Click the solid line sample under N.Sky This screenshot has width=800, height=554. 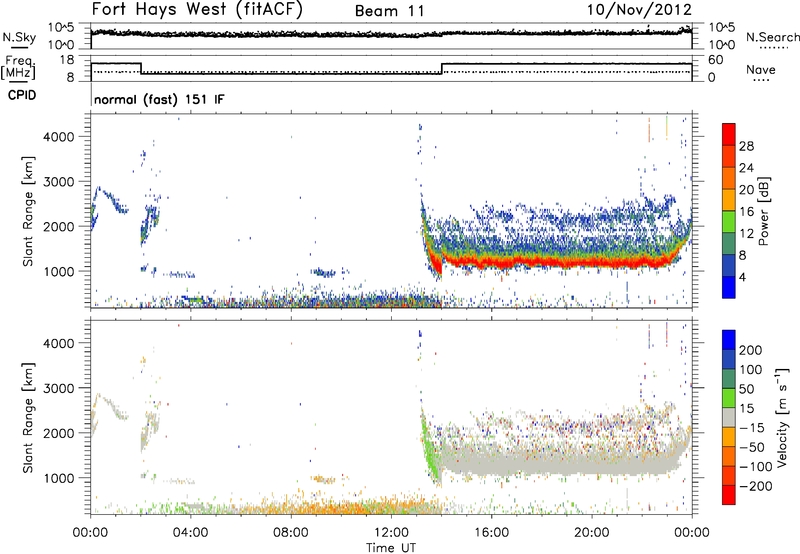[x=19, y=47]
